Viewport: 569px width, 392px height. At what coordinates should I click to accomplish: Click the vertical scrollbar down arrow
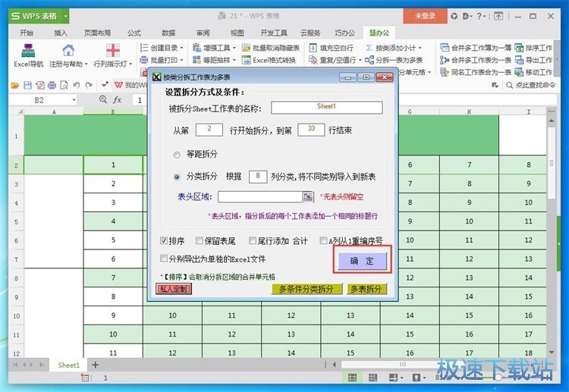click(552, 352)
